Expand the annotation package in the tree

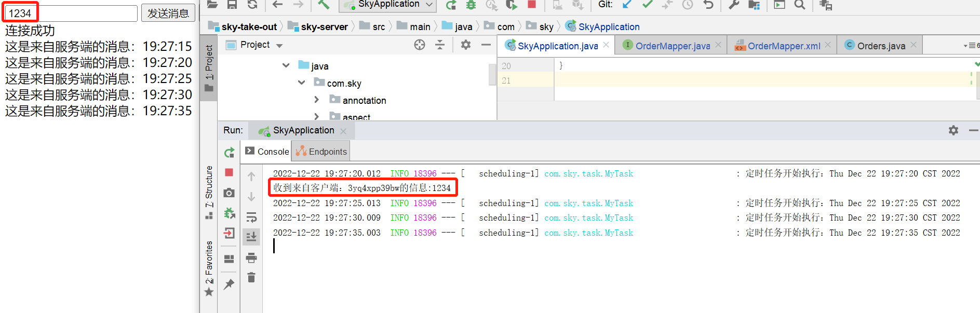[x=317, y=100]
